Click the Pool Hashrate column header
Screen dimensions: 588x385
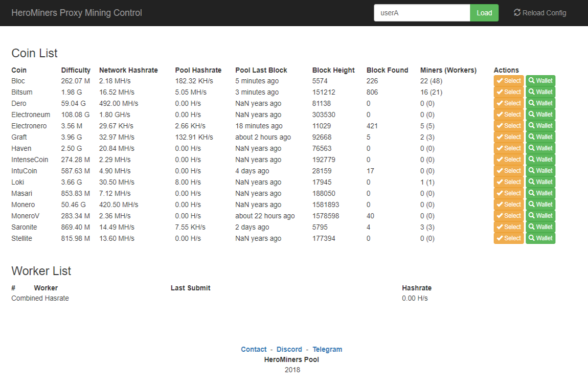[198, 70]
